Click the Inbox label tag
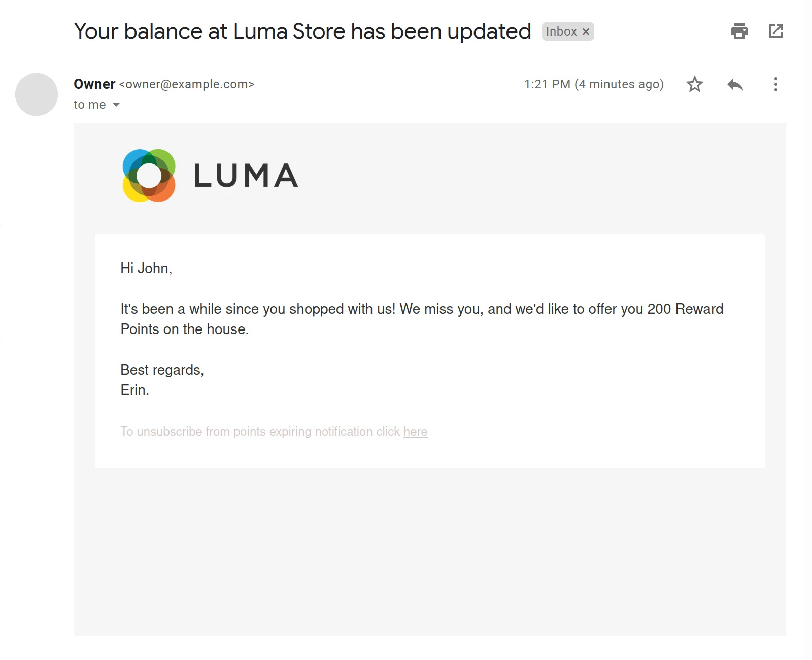 tap(561, 31)
